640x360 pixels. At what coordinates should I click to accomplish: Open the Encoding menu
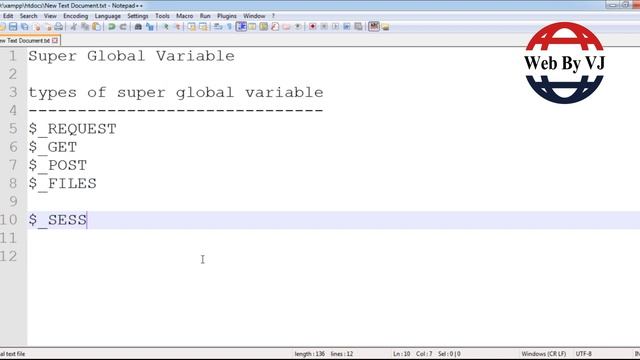click(76, 16)
